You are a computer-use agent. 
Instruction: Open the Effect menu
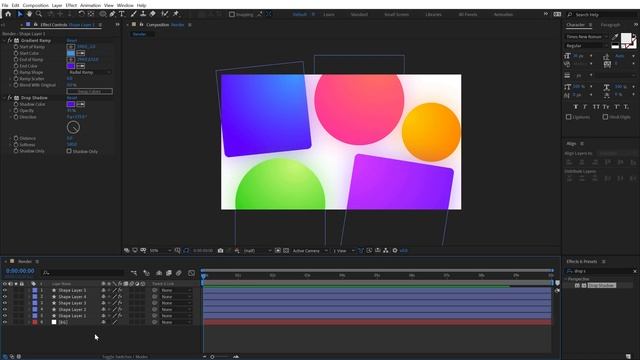tap(71, 5)
